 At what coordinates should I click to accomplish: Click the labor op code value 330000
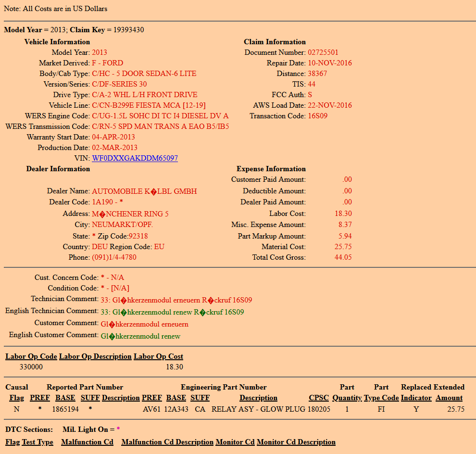[31, 367]
